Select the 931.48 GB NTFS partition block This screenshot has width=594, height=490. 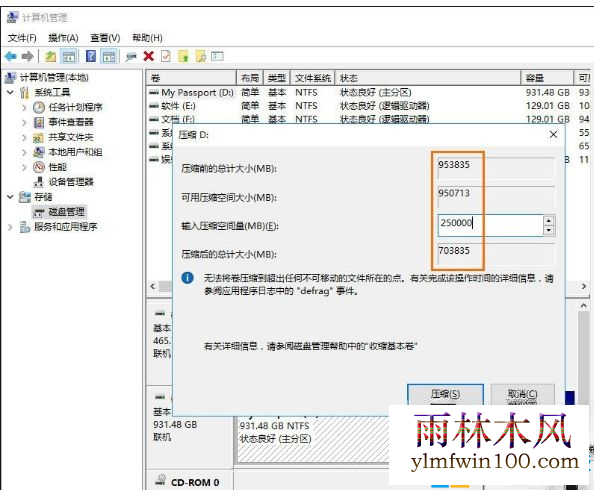(x=312, y=440)
